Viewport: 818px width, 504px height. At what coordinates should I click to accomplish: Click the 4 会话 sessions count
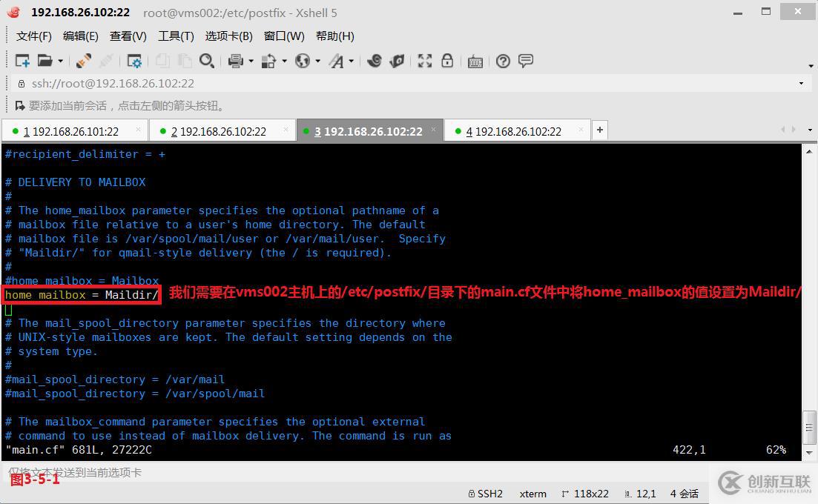coord(684,494)
